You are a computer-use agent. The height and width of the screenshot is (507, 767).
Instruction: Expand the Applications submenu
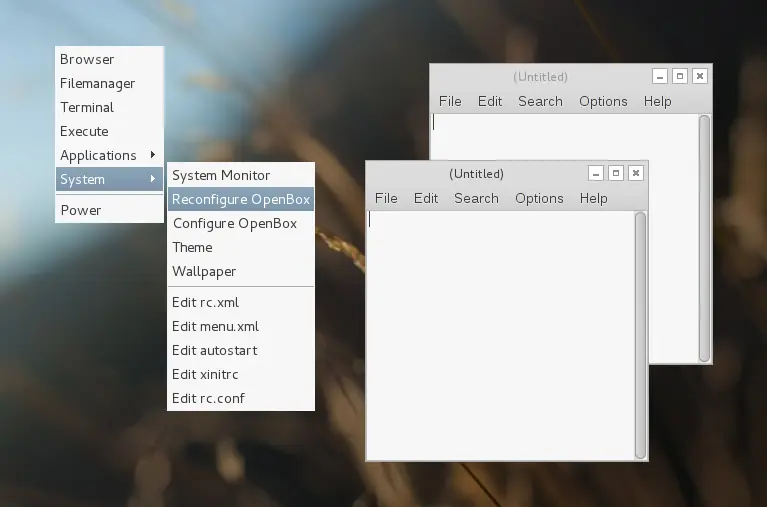pos(109,155)
